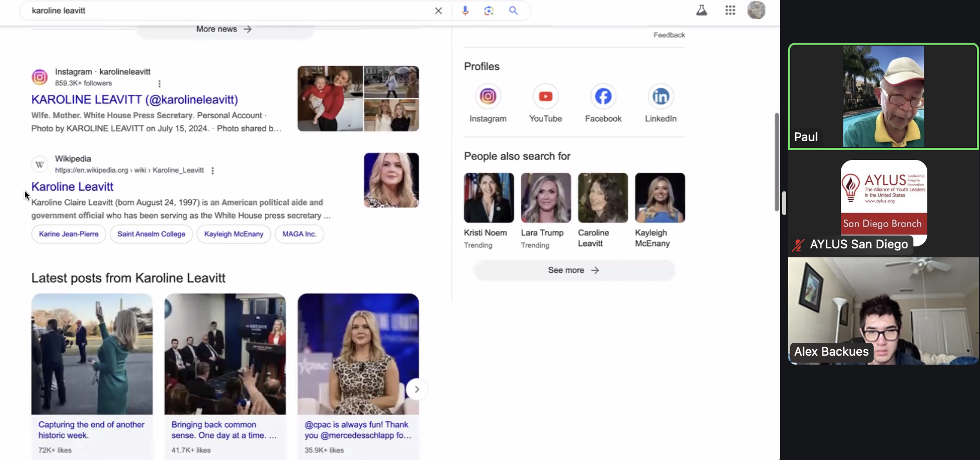Select AYLUS San Diego participant tile
The height and width of the screenshot is (460, 980).
(883, 203)
